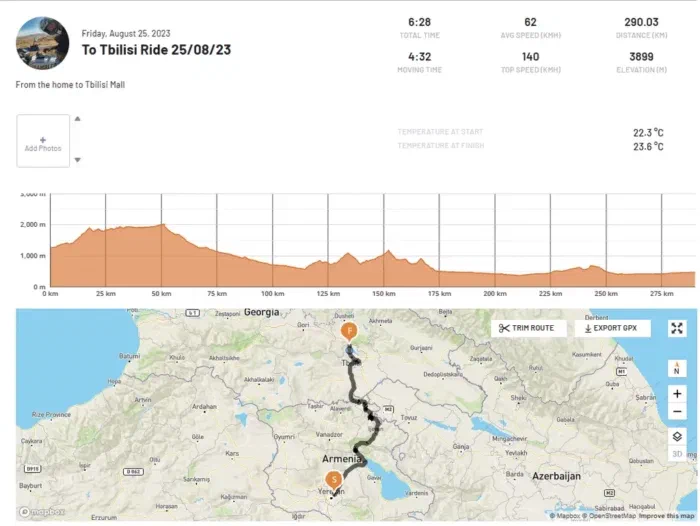700x526 pixels.
Task: Click the fullscreen map icon
Action: click(x=677, y=328)
